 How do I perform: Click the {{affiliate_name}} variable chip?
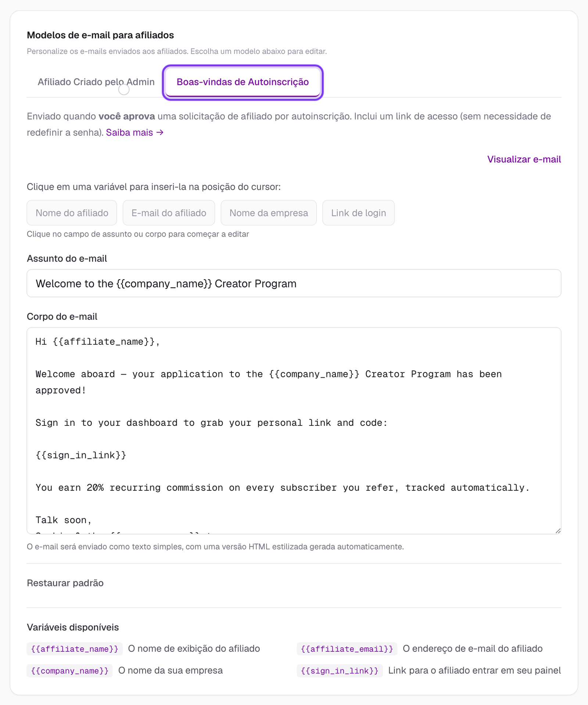[75, 649]
